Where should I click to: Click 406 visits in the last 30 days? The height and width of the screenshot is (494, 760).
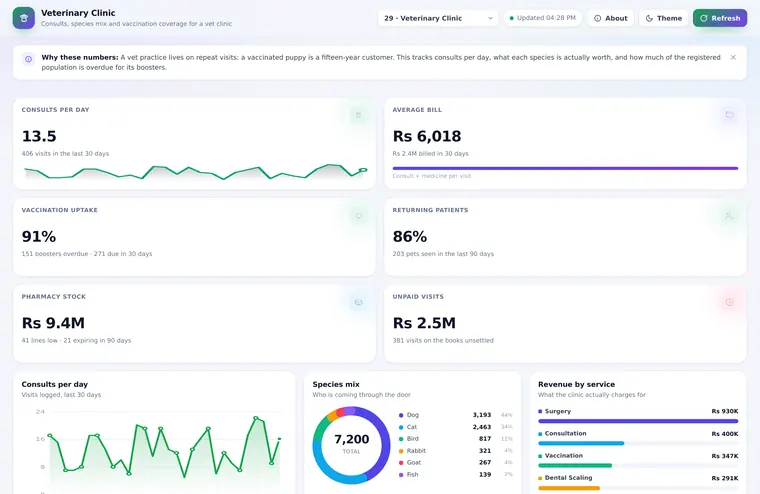click(65, 154)
